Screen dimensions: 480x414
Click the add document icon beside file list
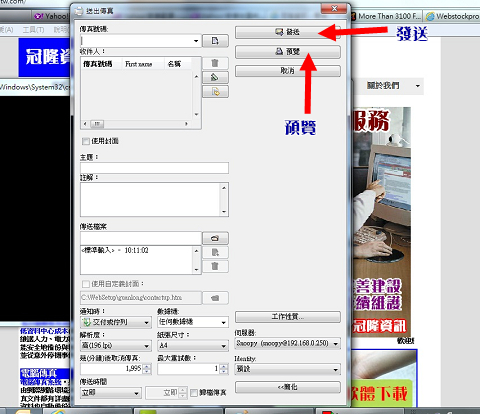(215, 252)
